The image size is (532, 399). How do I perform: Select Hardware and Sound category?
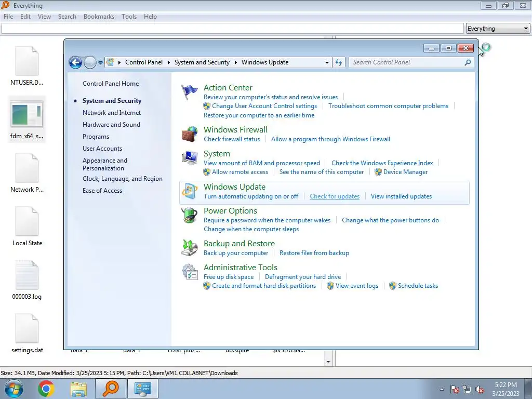pos(111,125)
